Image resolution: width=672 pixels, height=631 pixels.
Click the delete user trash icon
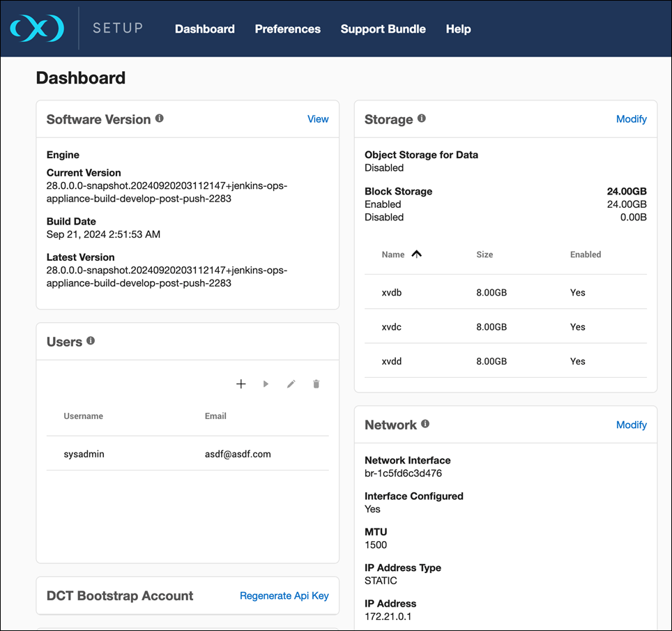pos(316,384)
